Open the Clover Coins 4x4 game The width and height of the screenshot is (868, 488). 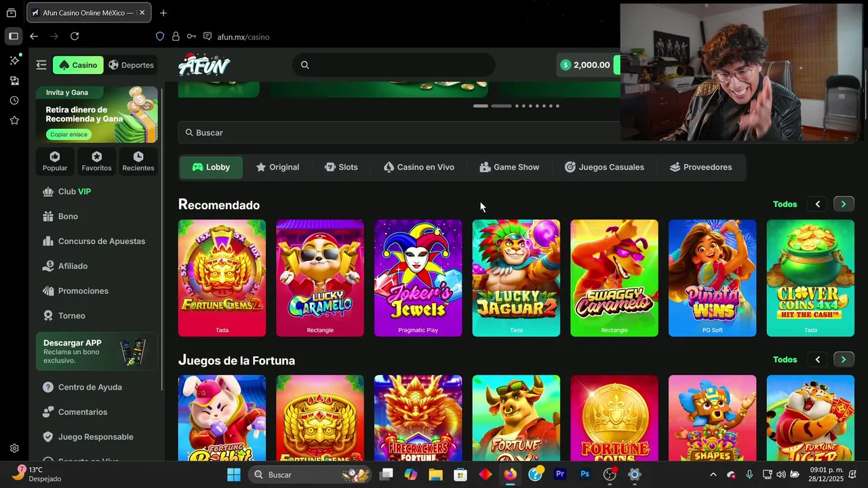coord(810,278)
